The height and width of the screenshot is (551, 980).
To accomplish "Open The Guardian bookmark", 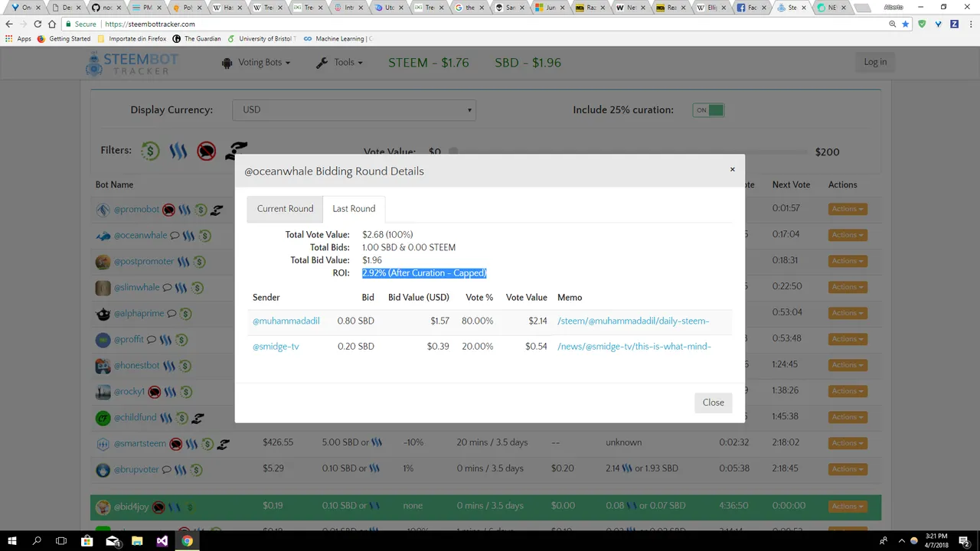I will click(x=197, y=38).
